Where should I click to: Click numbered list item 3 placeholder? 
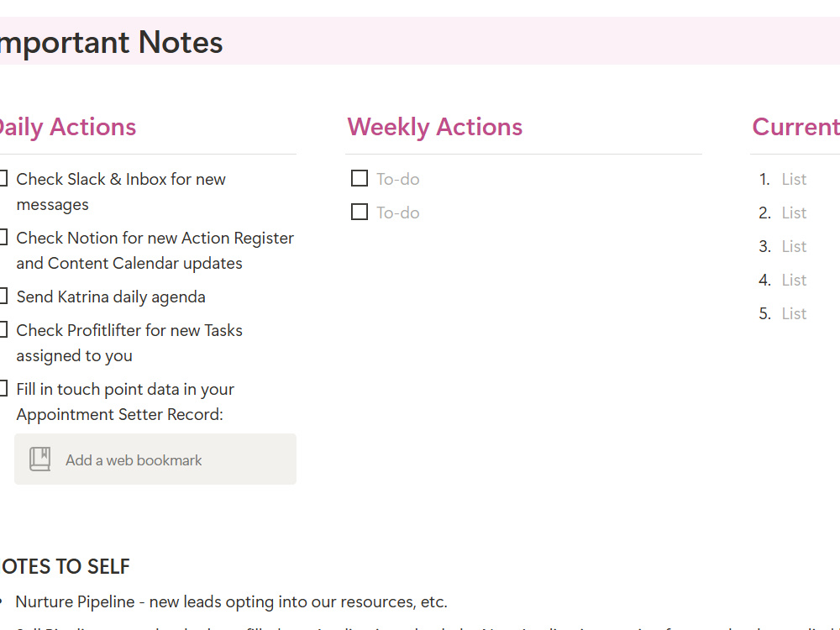click(x=794, y=246)
